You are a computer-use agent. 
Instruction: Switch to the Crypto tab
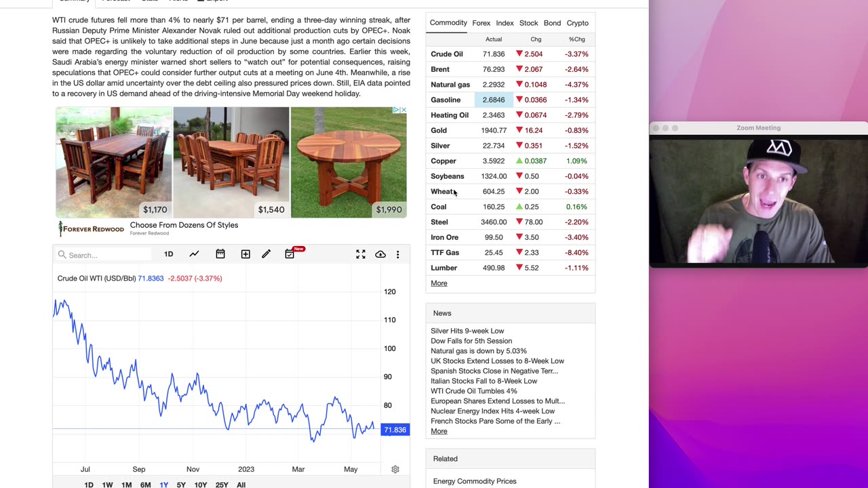point(578,23)
